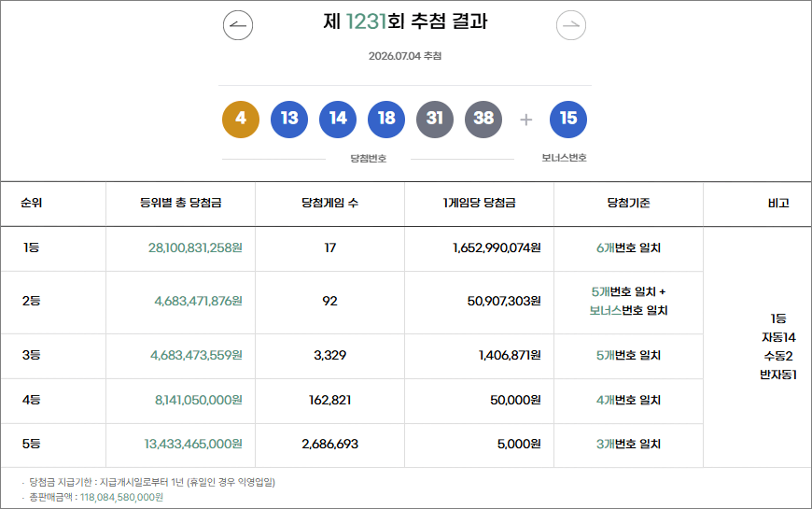This screenshot has height=509, width=812.
Task: Select the 2등 rank cell
Action: click(31, 301)
